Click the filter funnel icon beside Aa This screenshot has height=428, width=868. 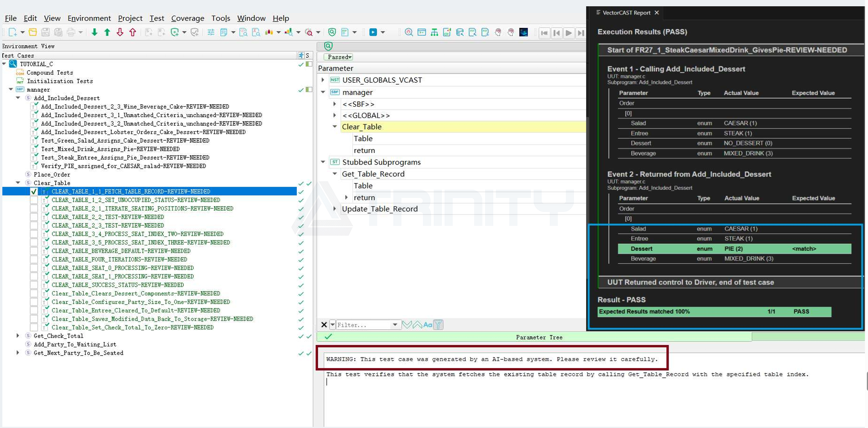[x=438, y=325]
